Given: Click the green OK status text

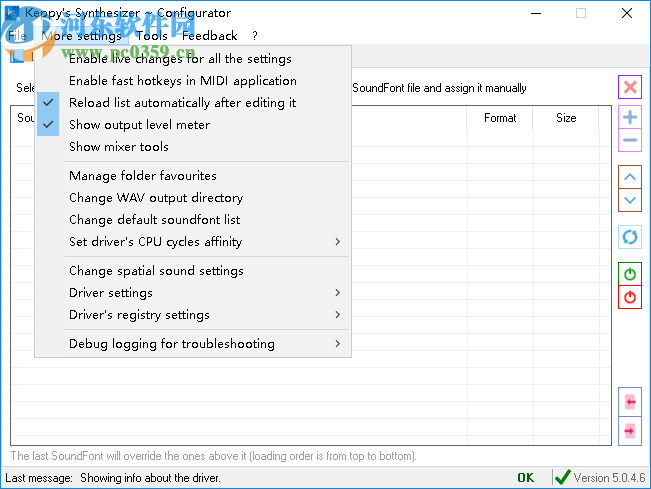Looking at the screenshot, I should pyautogui.click(x=526, y=478).
